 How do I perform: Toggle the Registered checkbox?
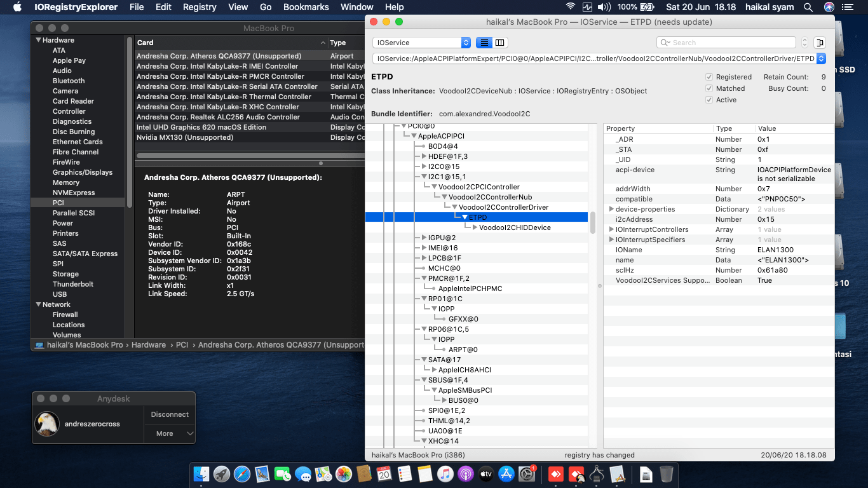coord(709,77)
